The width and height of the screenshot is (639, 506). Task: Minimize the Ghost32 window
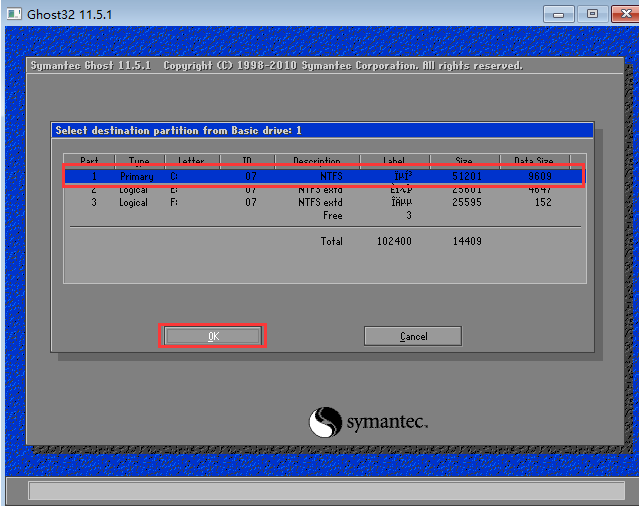pyautogui.click(x=559, y=13)
